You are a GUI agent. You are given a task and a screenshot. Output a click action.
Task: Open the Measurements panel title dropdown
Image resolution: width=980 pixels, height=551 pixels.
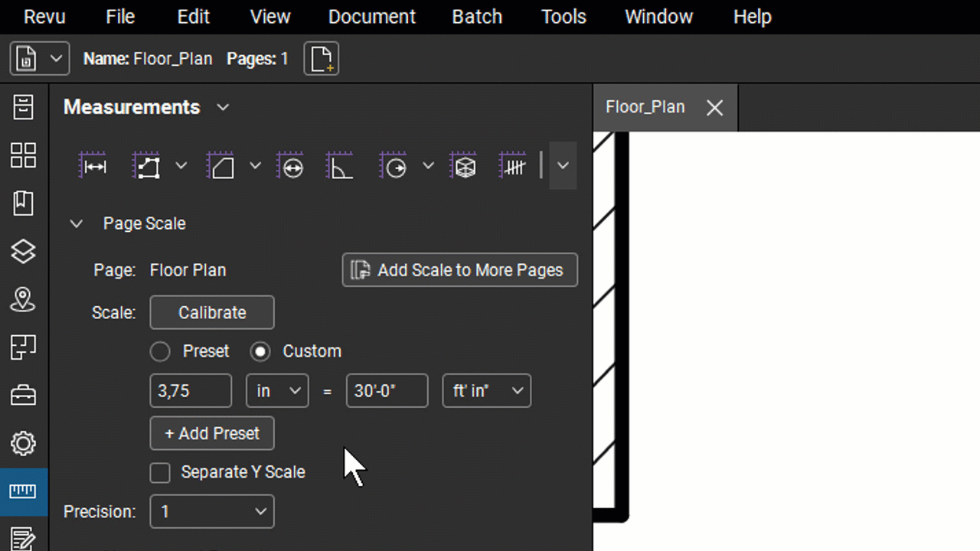(x=223, y=107)
